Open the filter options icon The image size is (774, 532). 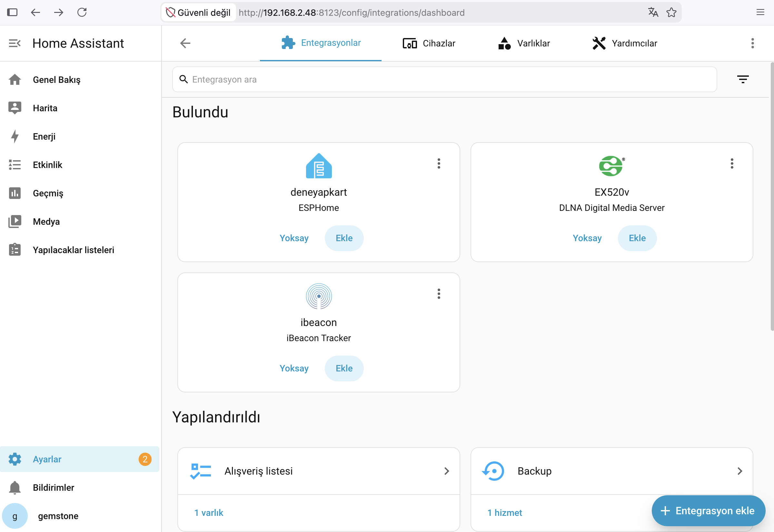coord(743,79)
